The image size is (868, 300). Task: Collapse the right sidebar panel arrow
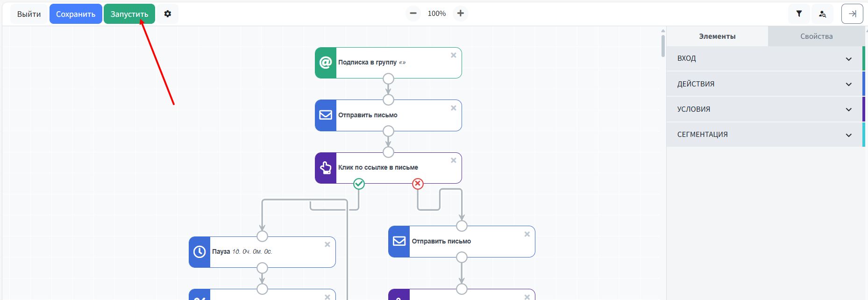[852, 14]
